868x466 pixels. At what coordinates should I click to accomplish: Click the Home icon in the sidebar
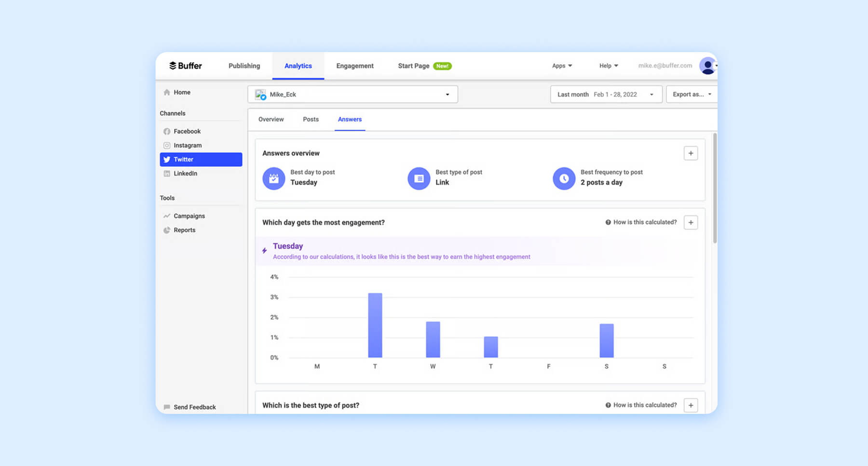[167, 92]
